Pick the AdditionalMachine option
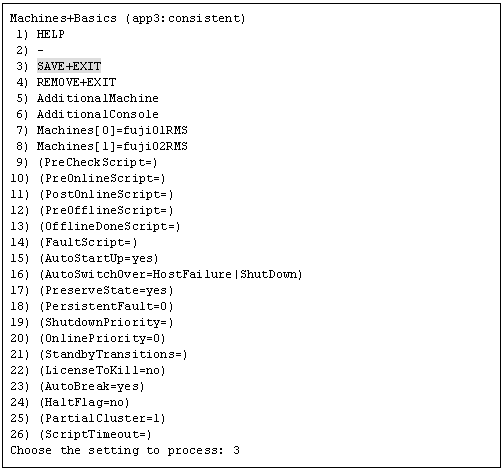502x470 pixels. point(98,98)
